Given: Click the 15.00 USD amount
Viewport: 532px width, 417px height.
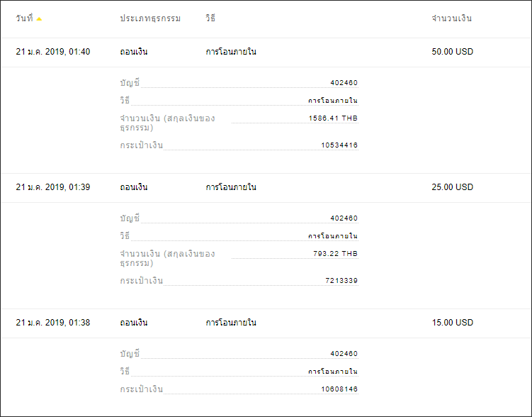Looking at the screenshot, I should (x=452, y=323).
